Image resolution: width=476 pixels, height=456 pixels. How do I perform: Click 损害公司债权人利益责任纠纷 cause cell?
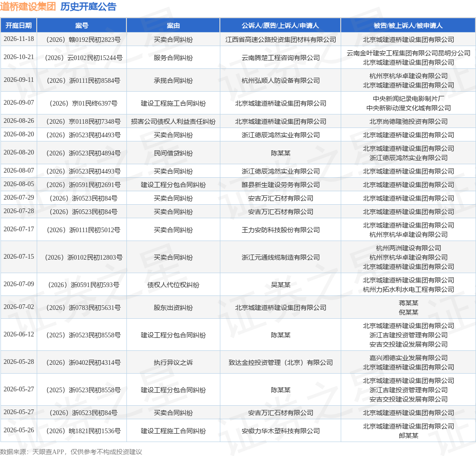point(173,121)
